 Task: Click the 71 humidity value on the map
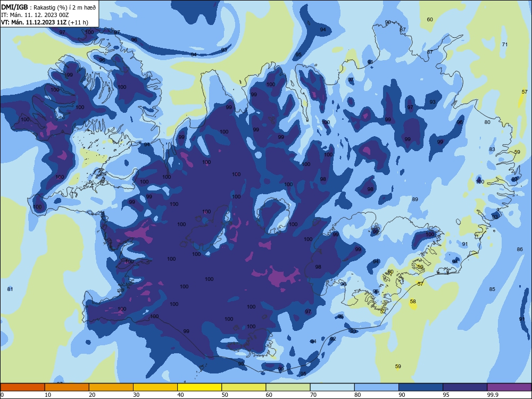pyautogui.click(x=504, y=45)
